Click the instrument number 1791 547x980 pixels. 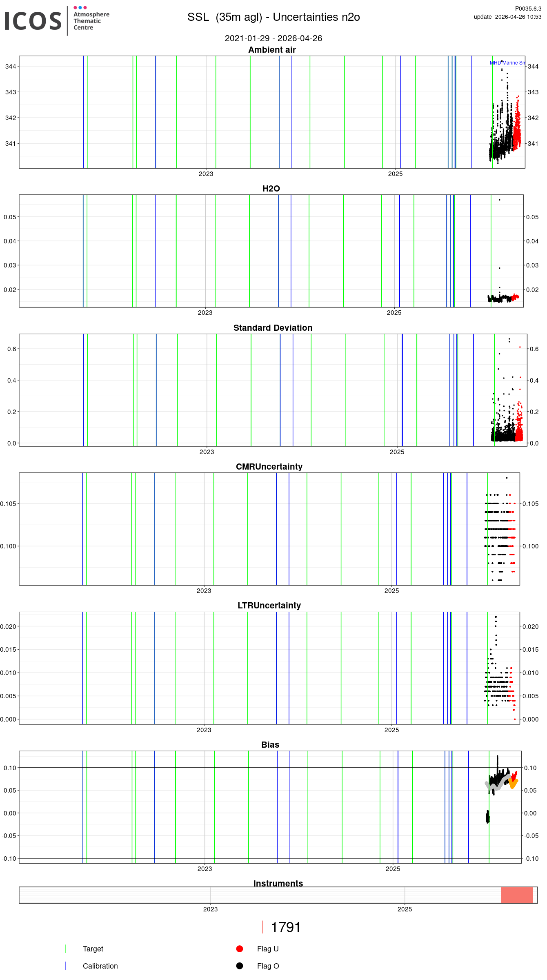click(x=286, y=927)
